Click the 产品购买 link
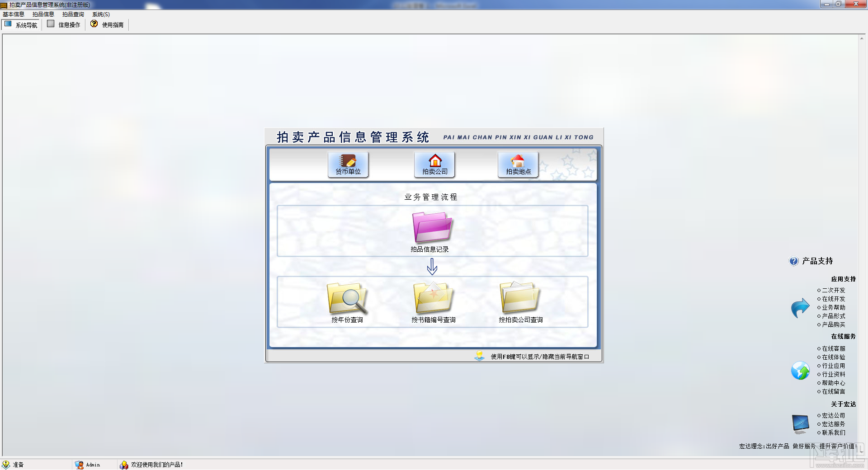Viewport: 868px width, 470px height. click(833, 324)
